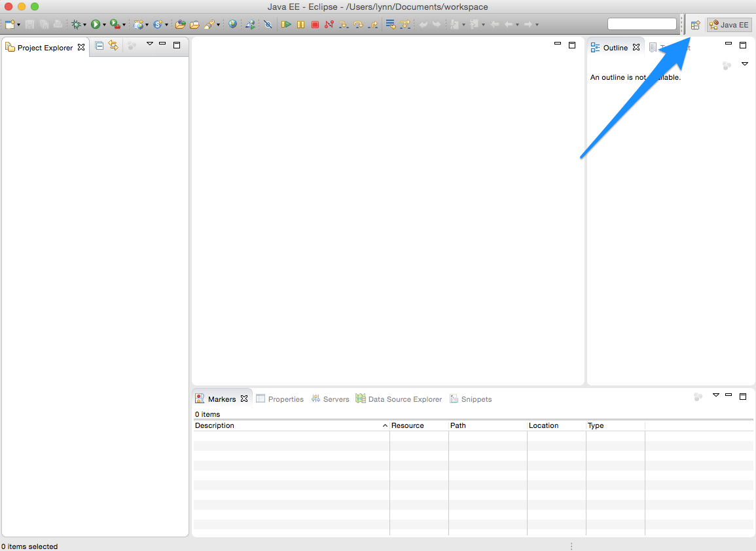Open the Project Explorer view menu triangle

click(x=150, y=44)
